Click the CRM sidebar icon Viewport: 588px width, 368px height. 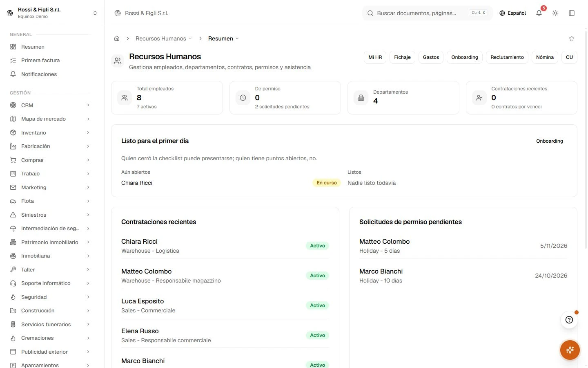click(x=13, y=105)
